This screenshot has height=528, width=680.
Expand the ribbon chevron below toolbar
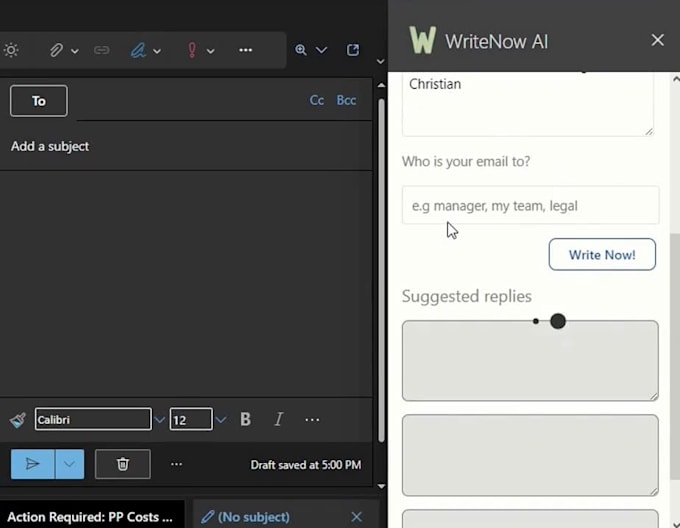point(380,62)
